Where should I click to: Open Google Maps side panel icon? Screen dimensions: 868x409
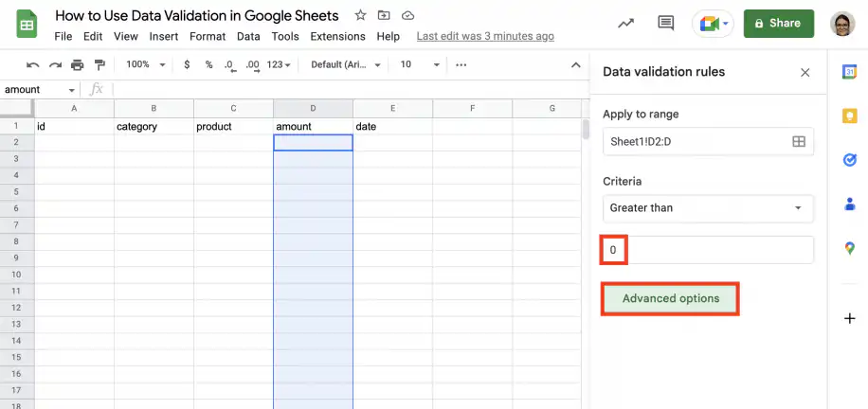point(849,248)
